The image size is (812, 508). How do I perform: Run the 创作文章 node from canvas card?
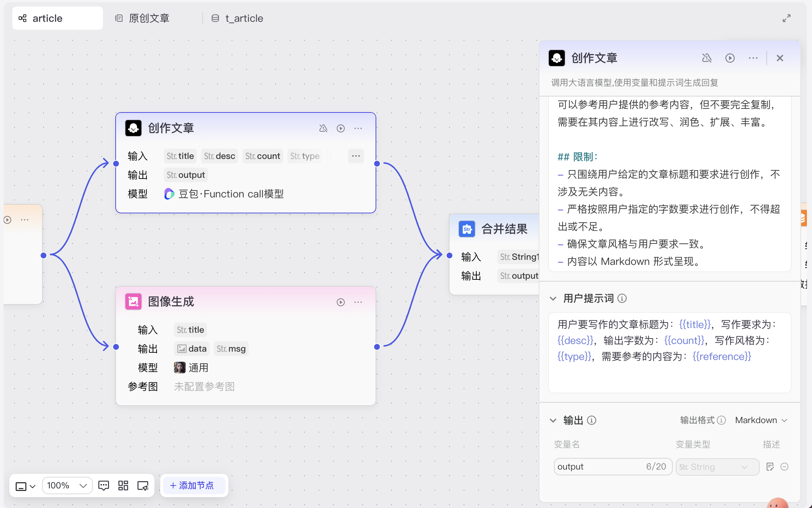point(340,128)
